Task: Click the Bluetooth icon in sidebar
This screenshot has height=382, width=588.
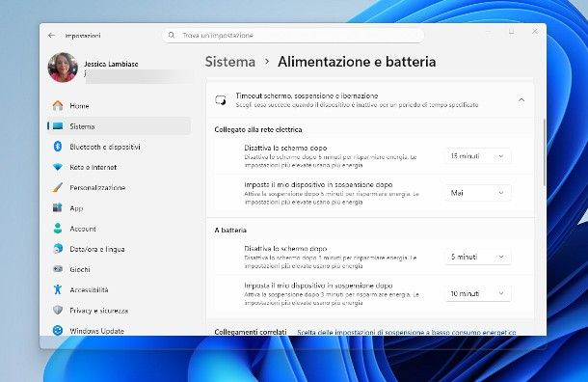Action: 58,147
